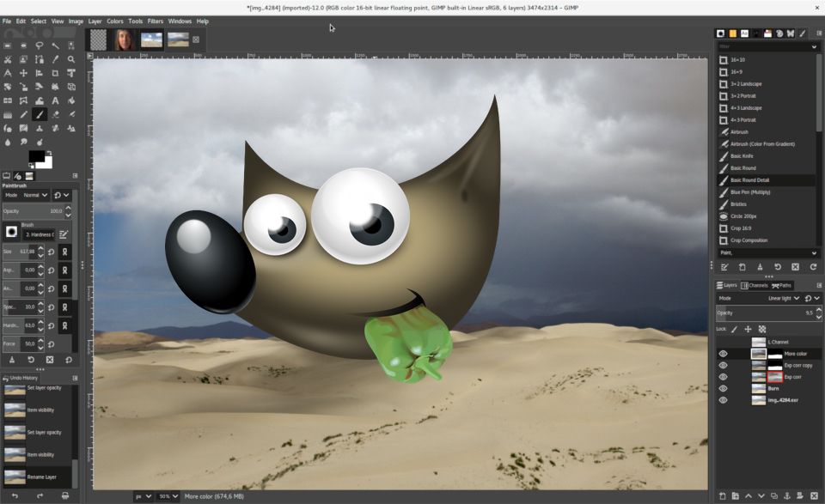Create a new layer in Layers panel
Viewport: 825px width, 504px height.
723,495
